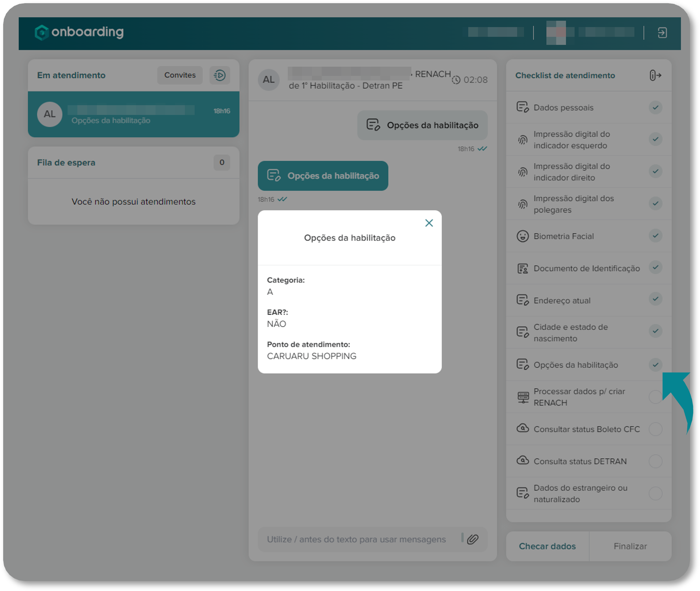The image size is (700, 591).
Task: Click the Finalizar button
Action: click(x=630, y=546)
